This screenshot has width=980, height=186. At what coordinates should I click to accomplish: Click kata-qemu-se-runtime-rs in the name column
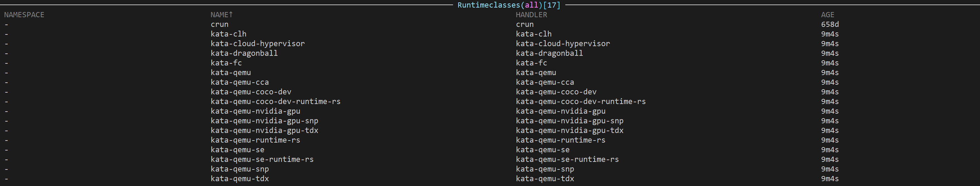pos(262,159)
